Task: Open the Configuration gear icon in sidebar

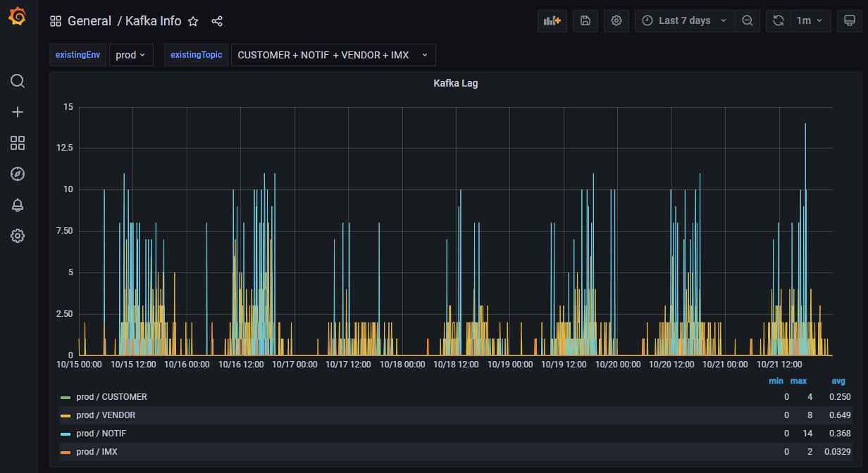Action: coord(18,236)
